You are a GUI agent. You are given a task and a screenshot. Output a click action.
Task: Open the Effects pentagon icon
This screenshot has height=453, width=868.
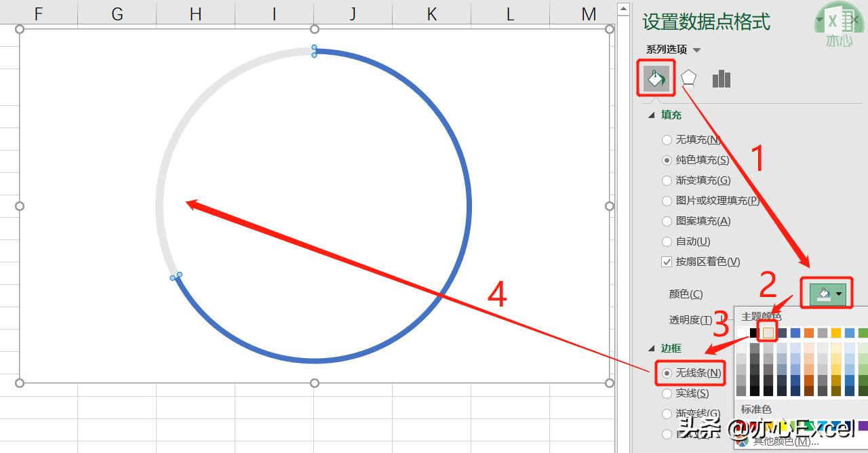click(688, 78)
